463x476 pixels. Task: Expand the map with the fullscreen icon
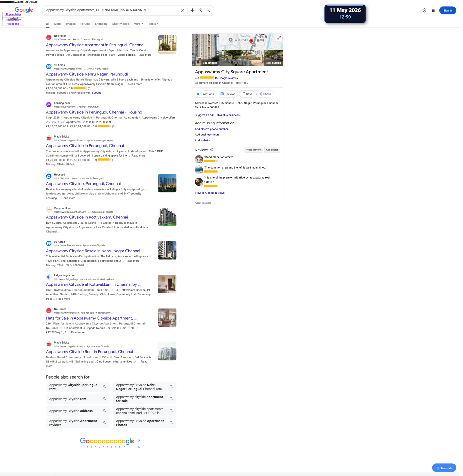coord(279,38)
